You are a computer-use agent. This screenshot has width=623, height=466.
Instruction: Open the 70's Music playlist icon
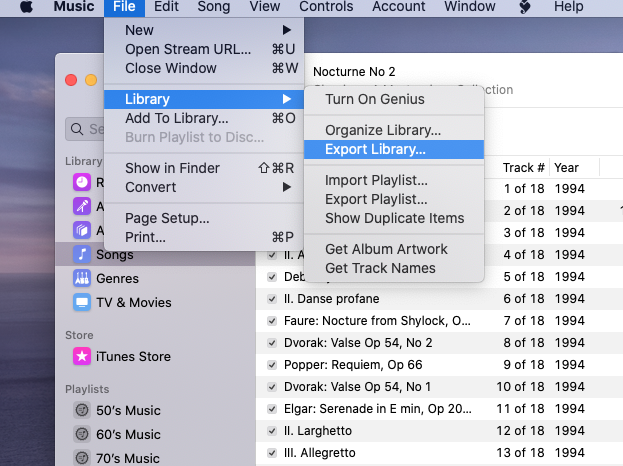tap(82, 458)
